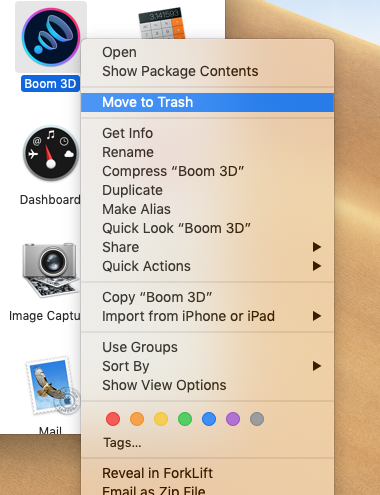Screen dimensions: 380x495
Task: Select the Mail app icon
Action: tap(53, 386)
